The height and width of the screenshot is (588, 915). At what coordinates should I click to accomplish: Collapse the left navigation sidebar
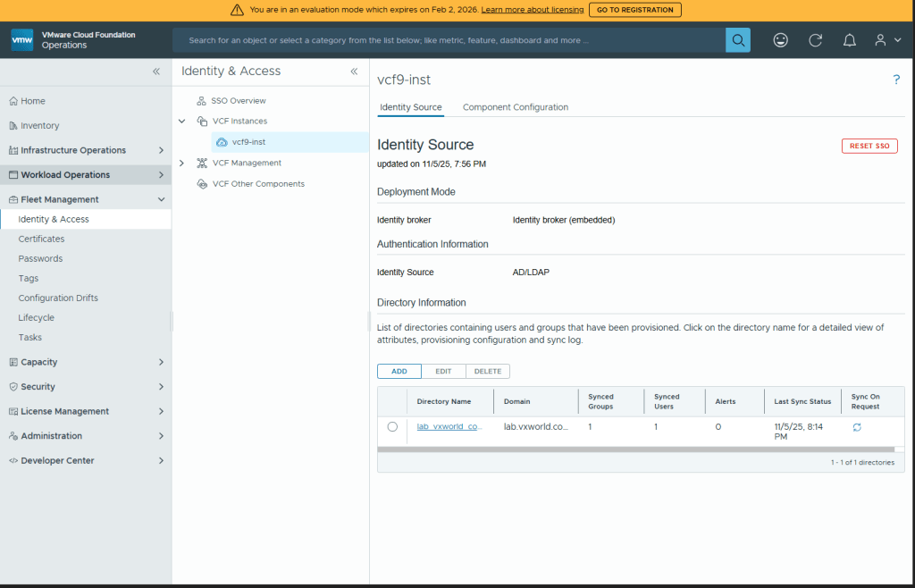[156, 71]
